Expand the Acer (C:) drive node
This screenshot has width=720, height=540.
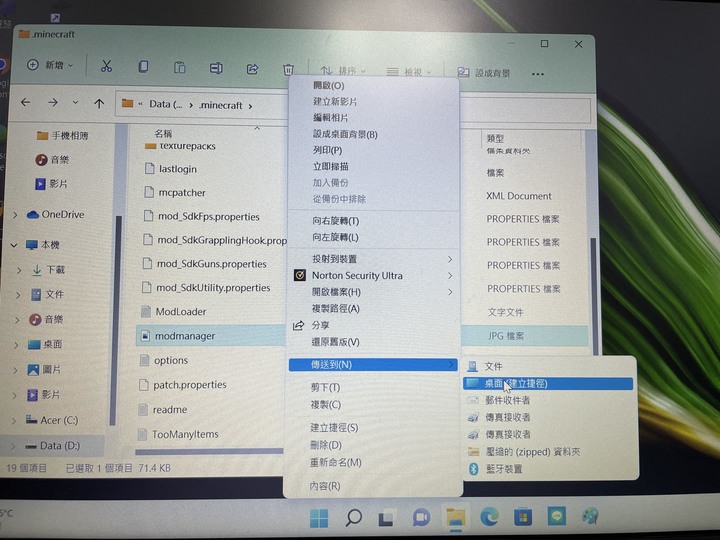[13, 420]
